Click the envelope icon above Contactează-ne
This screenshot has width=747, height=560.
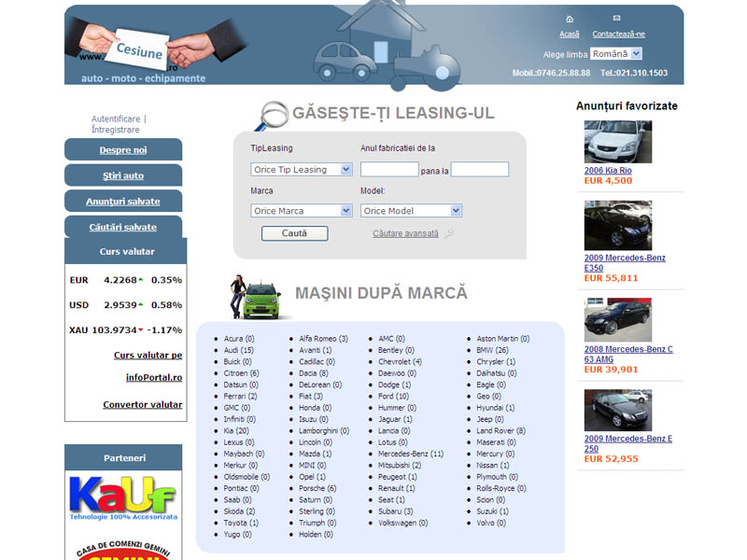(x=617, y=18)
